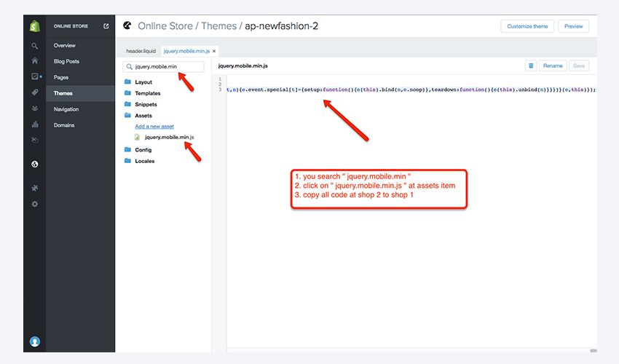The height and width of the screenshot is (364, 619).
Task: Close the jquery.mobile.min.js tab
Action: pyautogui.click(x=214, y=51)
